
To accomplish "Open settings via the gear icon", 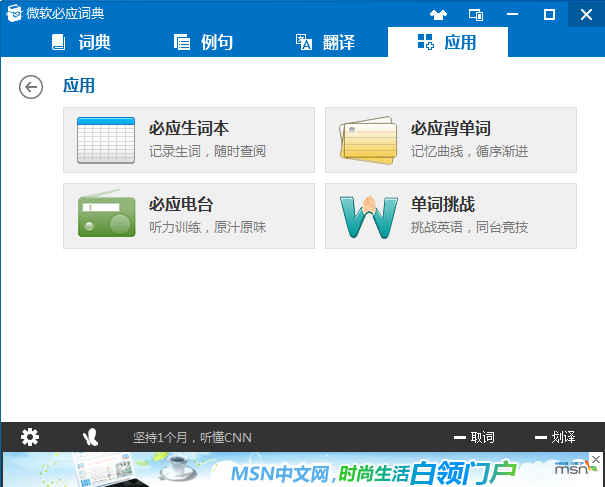I will pos(30,437).
